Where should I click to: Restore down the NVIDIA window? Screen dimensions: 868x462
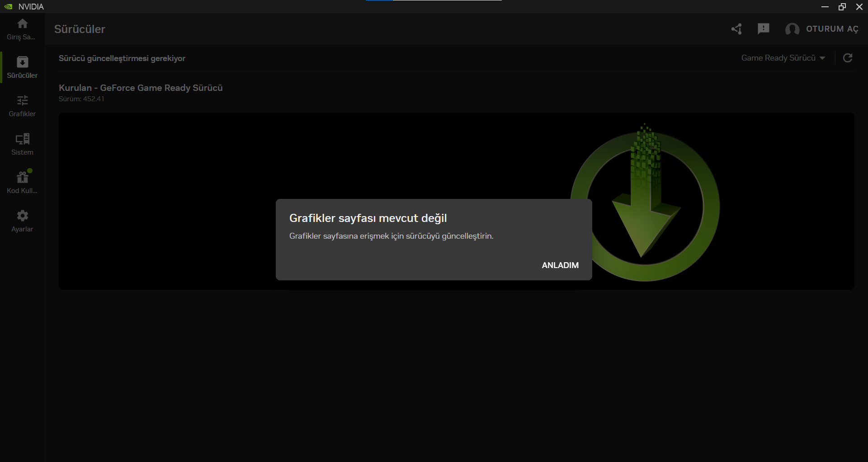[842, 7]
